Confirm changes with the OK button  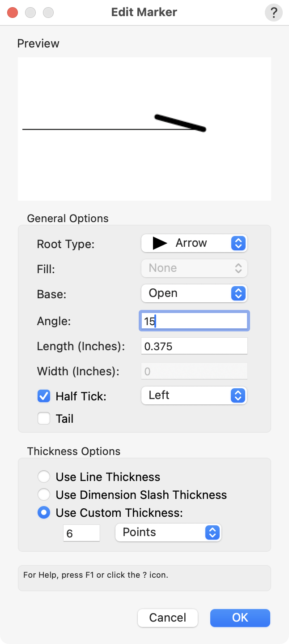[240, 618]
